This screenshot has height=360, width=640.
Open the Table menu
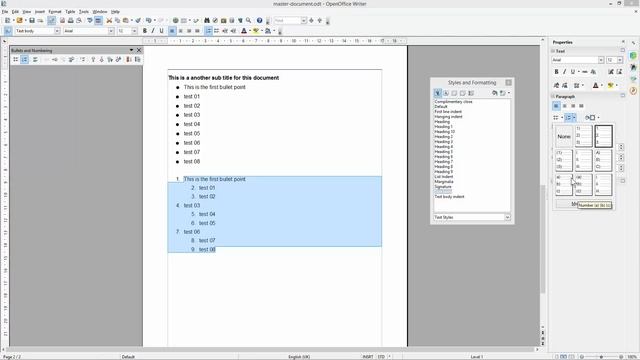point(70,12)
